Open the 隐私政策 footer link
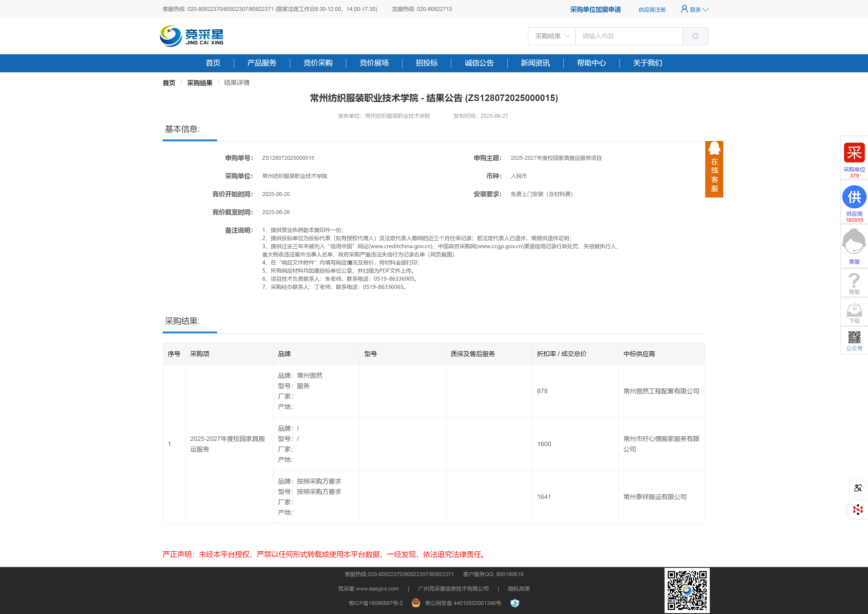 point(519,589)
